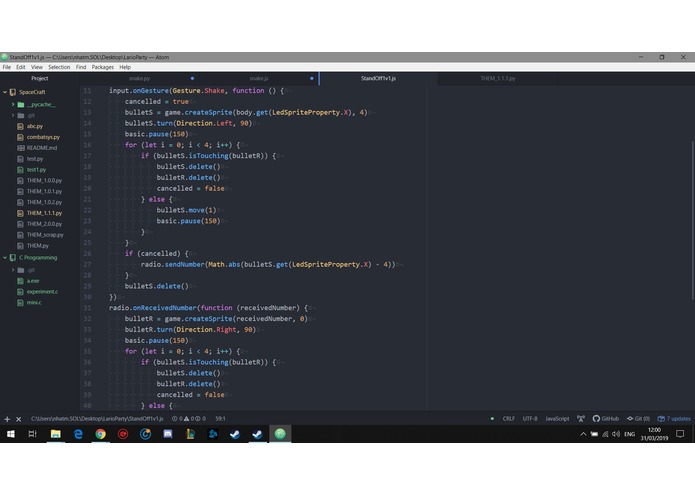
Task: Change the JavaScript grammar selector
Action: [557, 419]
